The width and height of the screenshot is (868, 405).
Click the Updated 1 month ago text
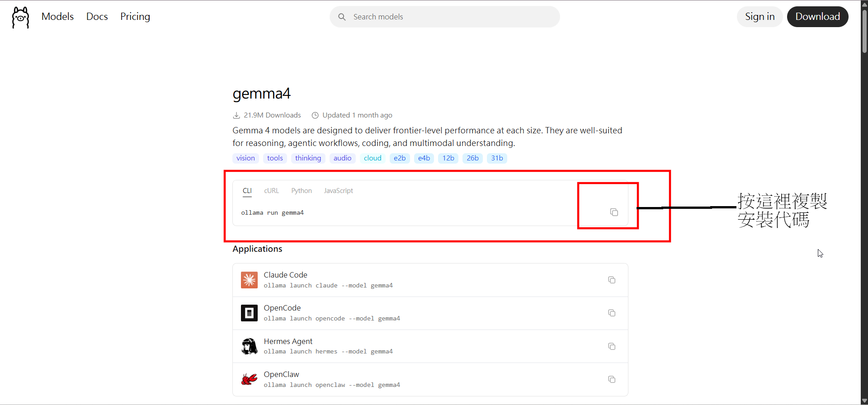pos(358,115)
